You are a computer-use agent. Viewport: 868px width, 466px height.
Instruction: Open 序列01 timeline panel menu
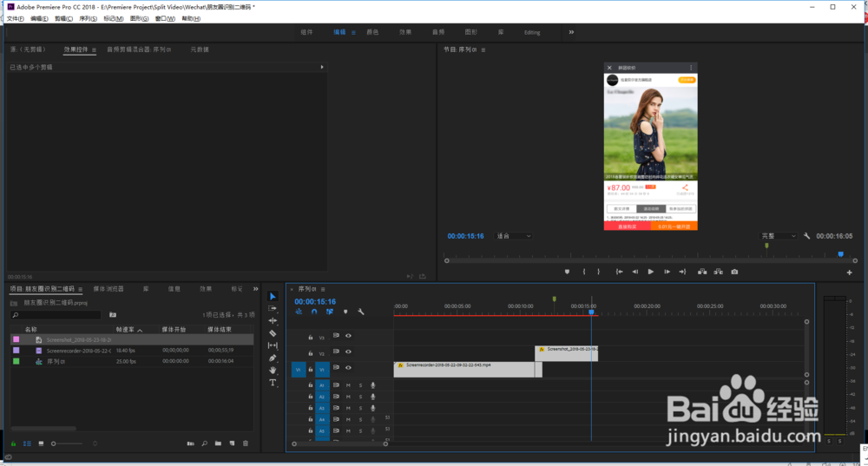pos(323,289)
